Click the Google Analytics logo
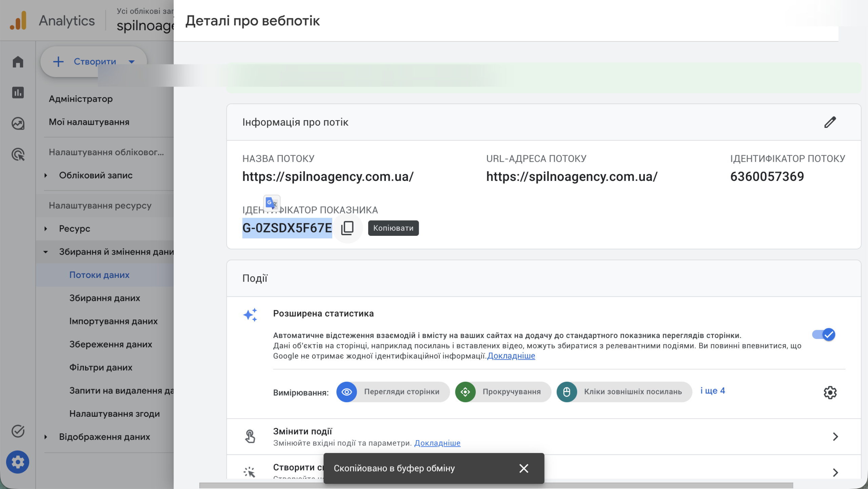Viewport: 868px width, 489px height. (x=18, y=20)
